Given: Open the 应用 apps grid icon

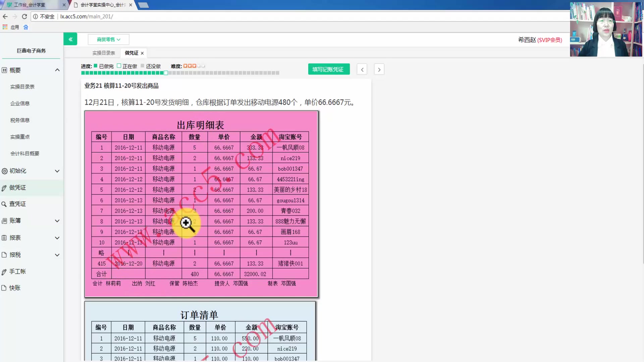Looking at the screenshot, I should 5,27.
